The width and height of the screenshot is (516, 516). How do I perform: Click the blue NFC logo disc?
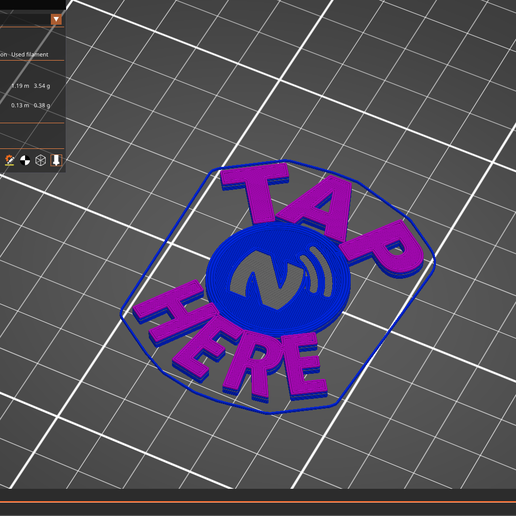point(278,280)
